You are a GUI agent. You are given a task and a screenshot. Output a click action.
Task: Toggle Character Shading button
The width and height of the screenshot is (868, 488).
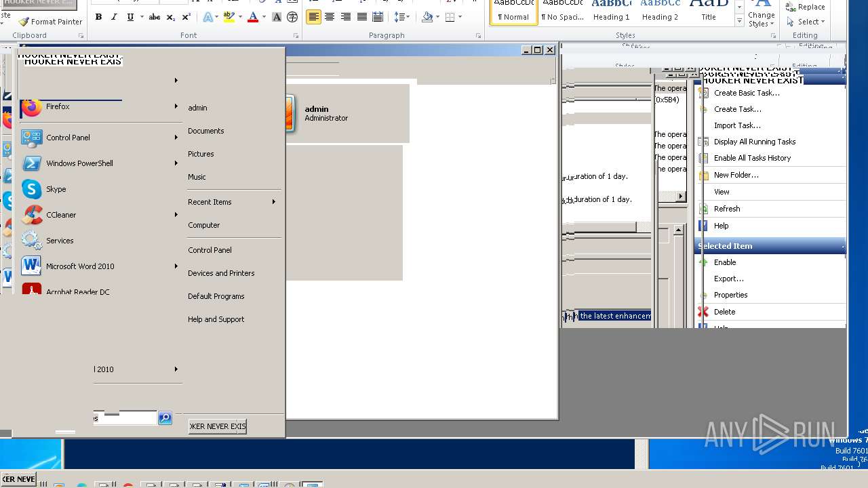pos(277,17)
